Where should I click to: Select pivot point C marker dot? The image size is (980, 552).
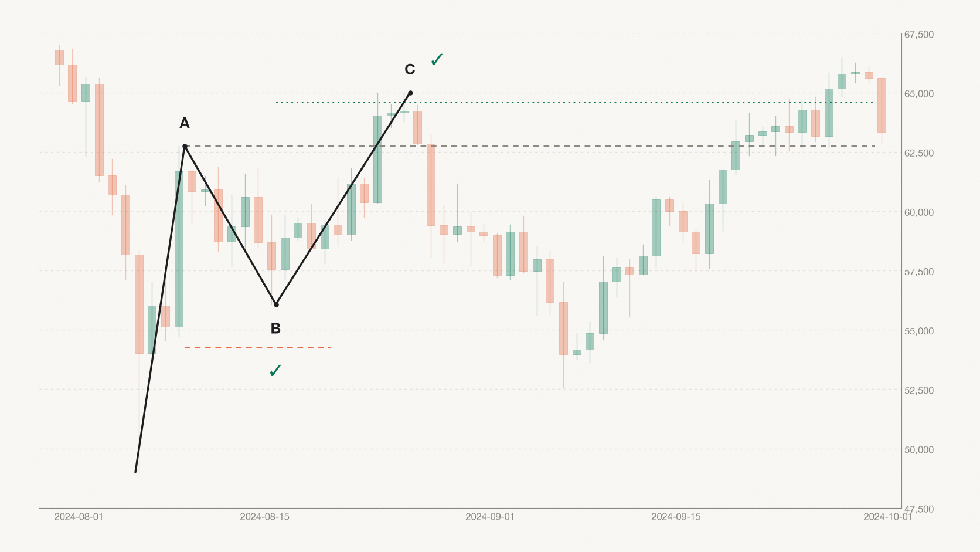pos(410,93)
